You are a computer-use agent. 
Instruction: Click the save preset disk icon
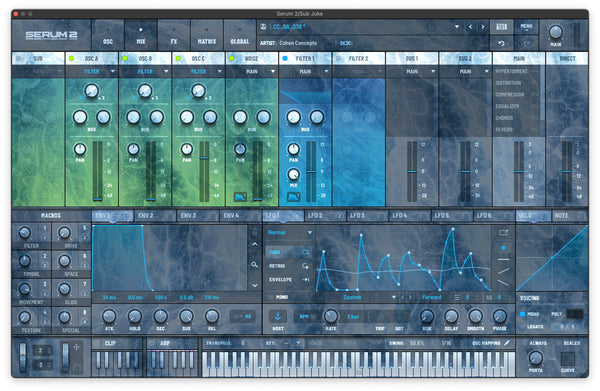point(263,26)
